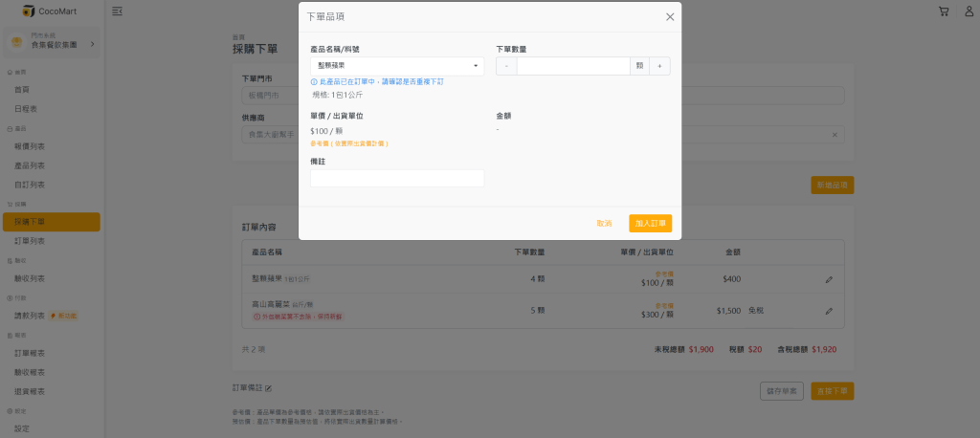
Task: Click 直接下單 button
Action: tap(833, 391)
